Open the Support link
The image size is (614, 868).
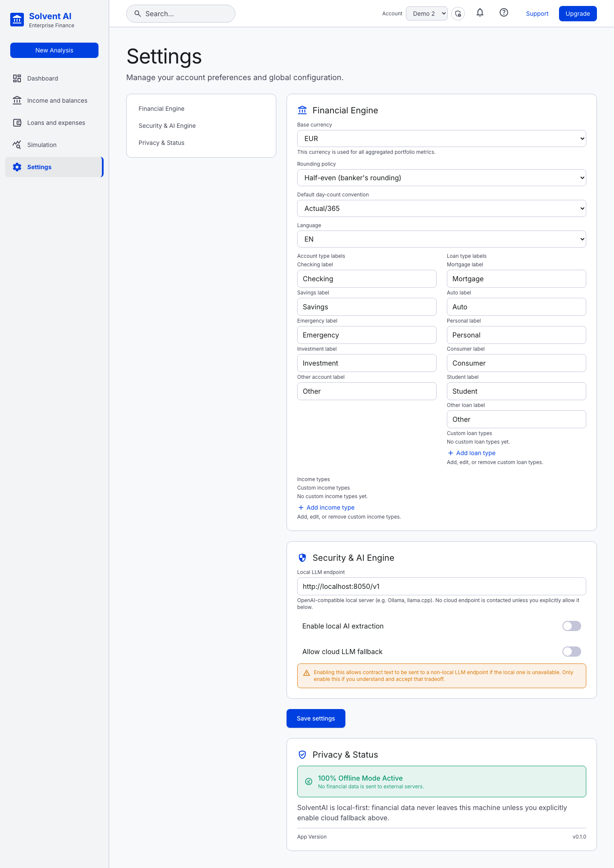click(x=537, y=14)
